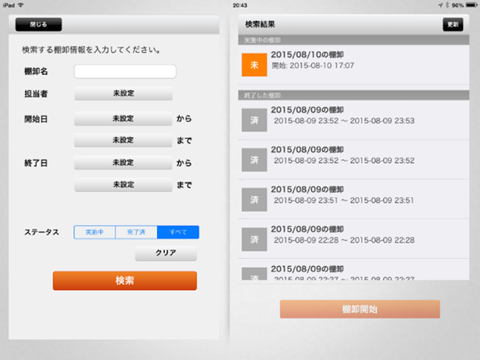Select すべて status segment
The image size is (480, 360).
click(178, 232)
